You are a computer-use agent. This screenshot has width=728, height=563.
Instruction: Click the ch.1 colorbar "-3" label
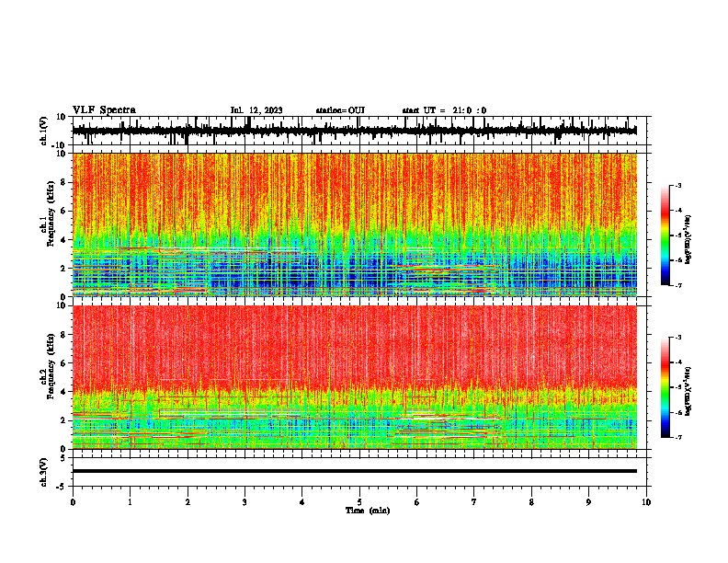pos(678,185)
